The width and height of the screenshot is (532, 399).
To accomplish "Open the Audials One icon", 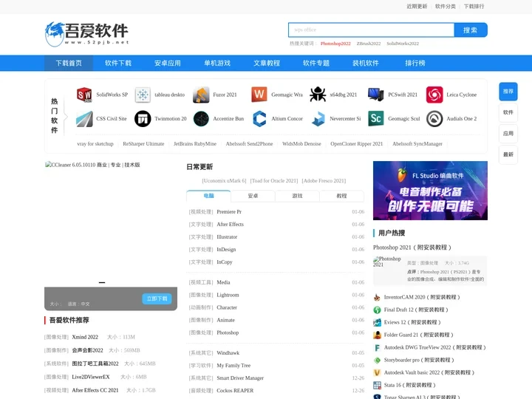I will (x=434, y=119).
